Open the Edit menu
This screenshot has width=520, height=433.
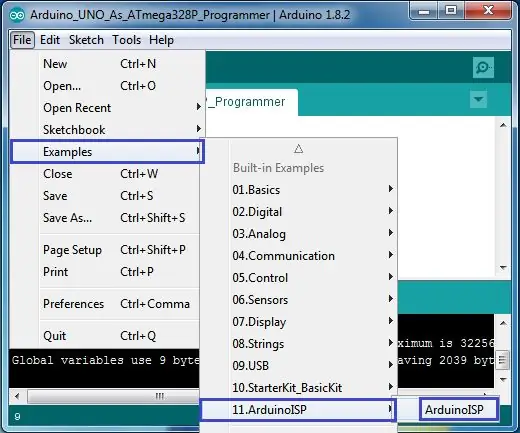pyautogui.click(x=50, y=40)
